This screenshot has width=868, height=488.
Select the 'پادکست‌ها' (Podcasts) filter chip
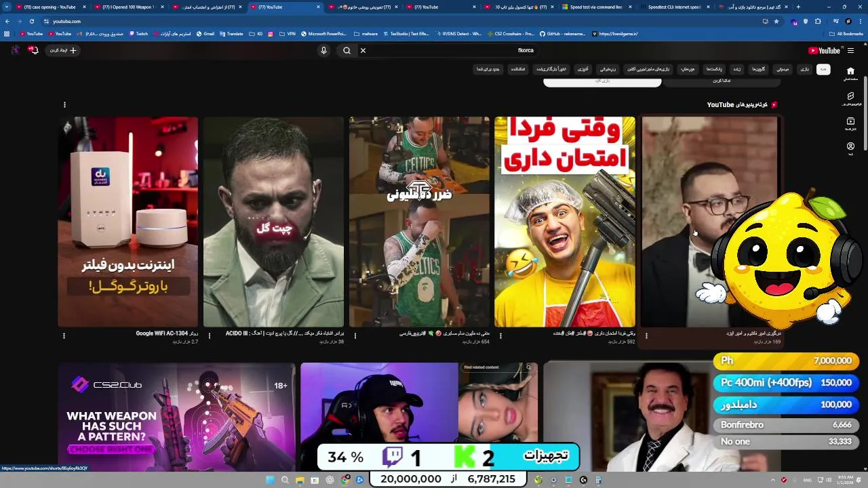[714, 69]
